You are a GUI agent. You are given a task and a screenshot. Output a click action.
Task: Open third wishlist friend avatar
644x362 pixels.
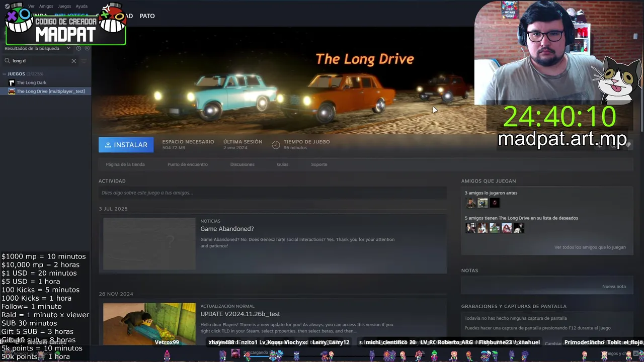[495, 228]
